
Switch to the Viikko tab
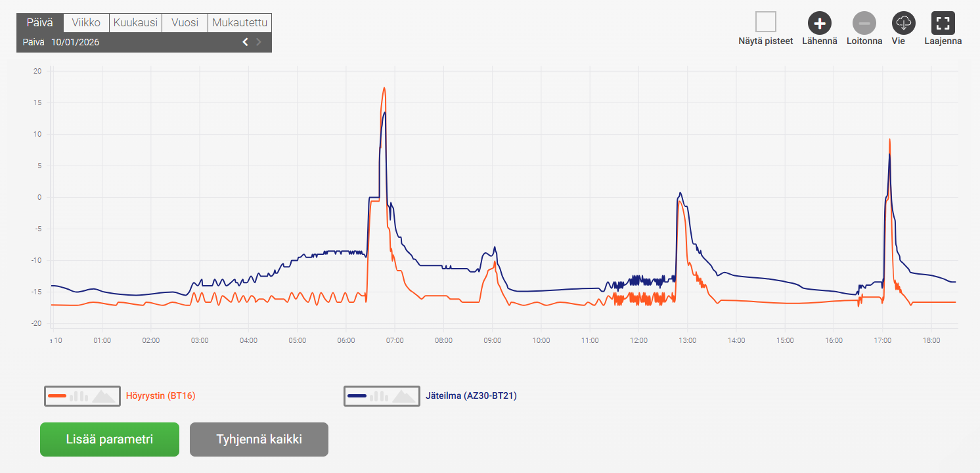point(86,22)
